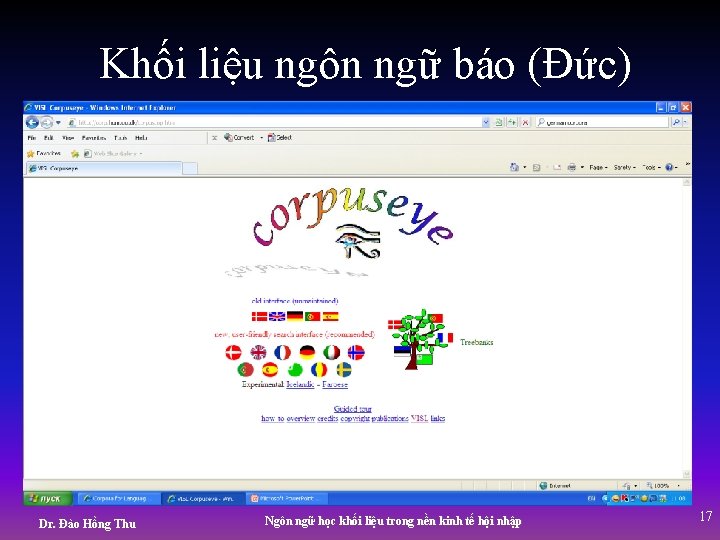This screenshot has width=720, height=540.
Task: Click the round Swedish flag icon
Action: 344,369
